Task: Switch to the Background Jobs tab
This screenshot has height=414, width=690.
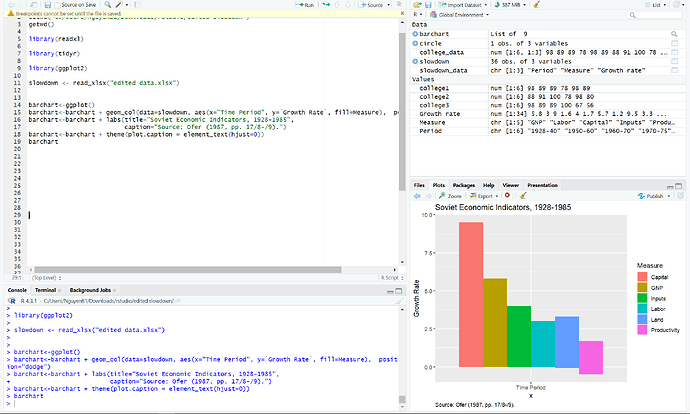Action: coord(90,290)
